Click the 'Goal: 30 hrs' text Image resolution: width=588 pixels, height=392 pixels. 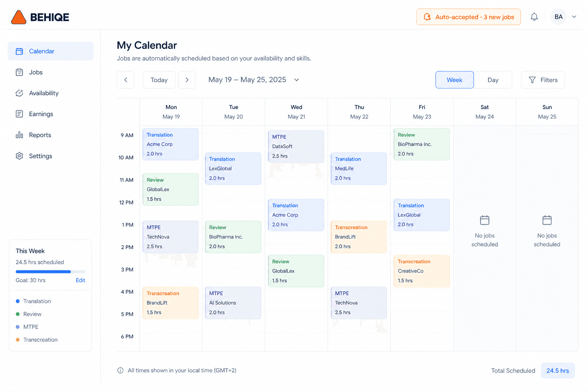[31, 280]
